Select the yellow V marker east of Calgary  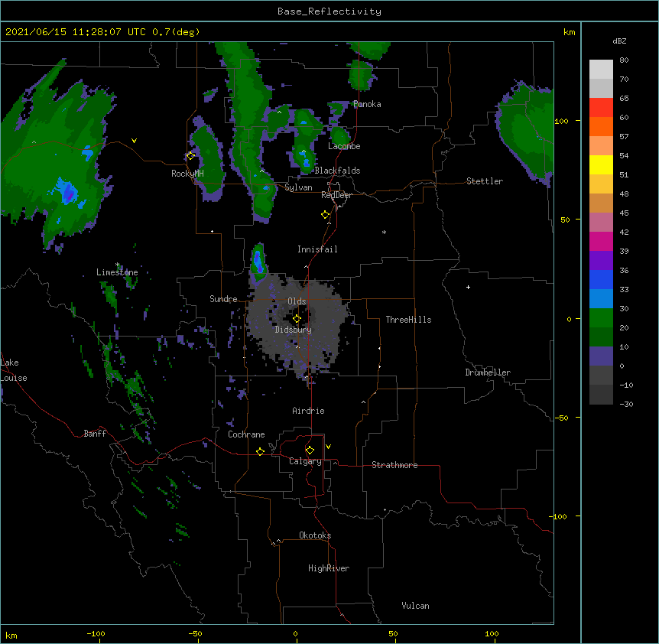coord(328,447)
